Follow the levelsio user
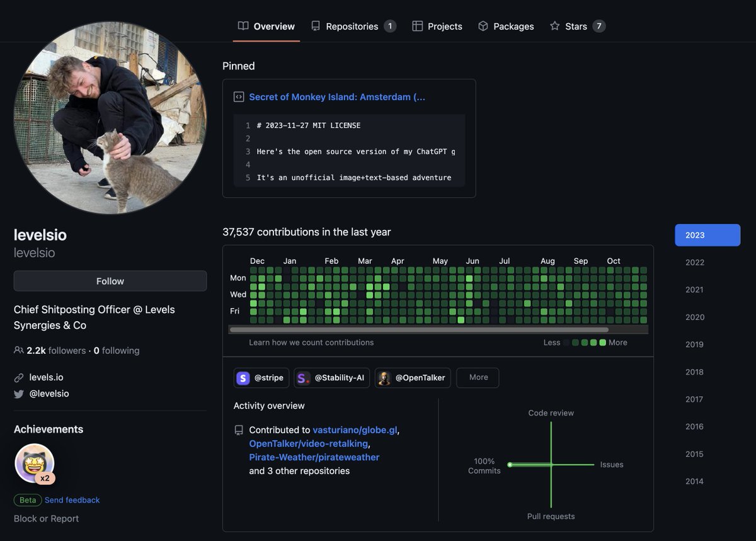Screen dimensions: 756x541 pyautogui.click(x=110, y=281)
